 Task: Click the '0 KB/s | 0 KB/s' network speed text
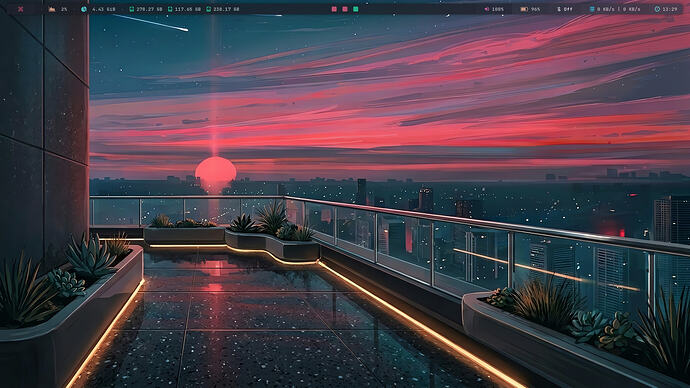619,9
